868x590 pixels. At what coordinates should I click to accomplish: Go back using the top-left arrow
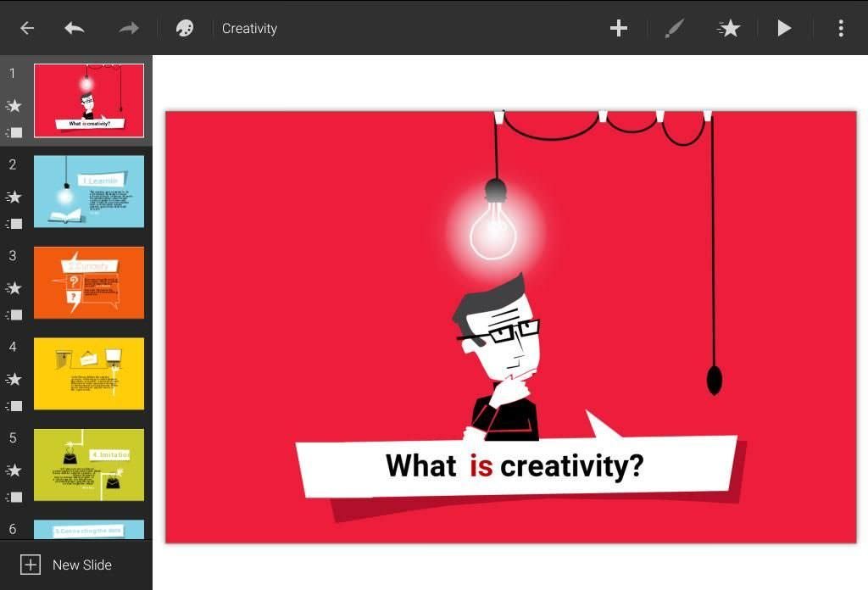tap(27, 28)
